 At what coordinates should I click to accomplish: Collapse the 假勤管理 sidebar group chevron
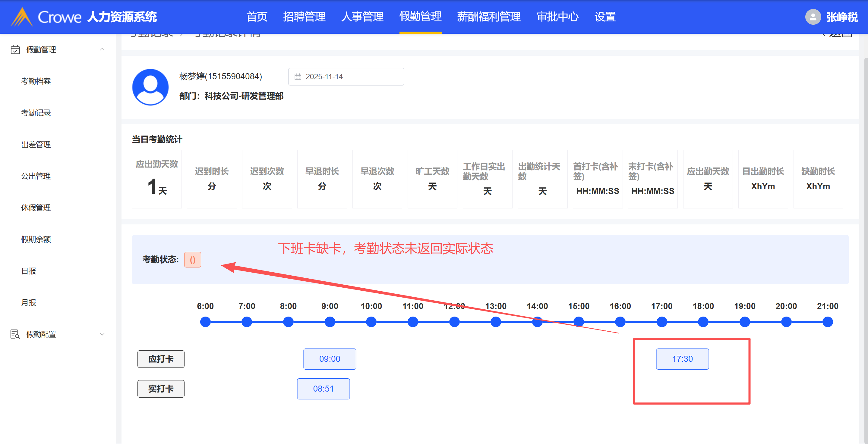(102, 50)
